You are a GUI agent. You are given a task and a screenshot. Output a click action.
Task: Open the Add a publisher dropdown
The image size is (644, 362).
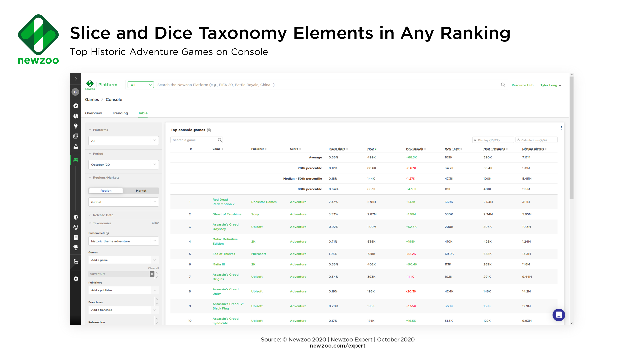tap(123, 290)
